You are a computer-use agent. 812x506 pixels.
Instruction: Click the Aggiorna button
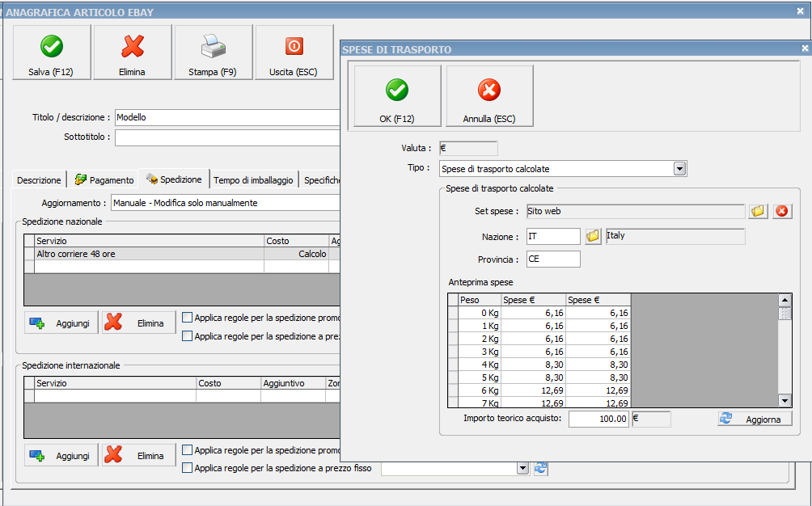pos(754,419)
